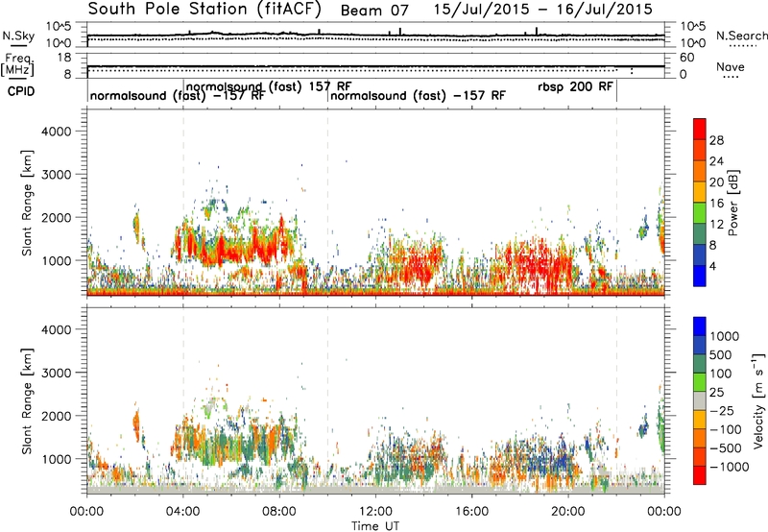
Task: Click 'normalsound (fast) 157 RF' CPID label
Action: (269, 86)
